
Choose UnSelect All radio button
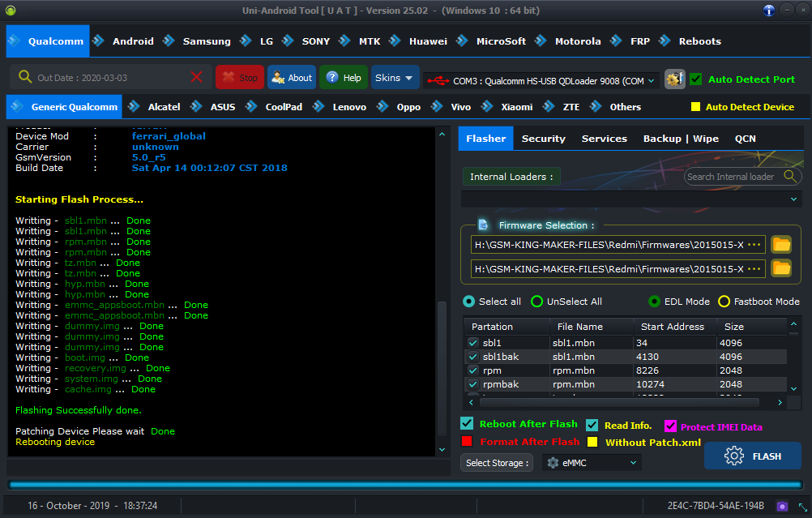tap(537, 302)
